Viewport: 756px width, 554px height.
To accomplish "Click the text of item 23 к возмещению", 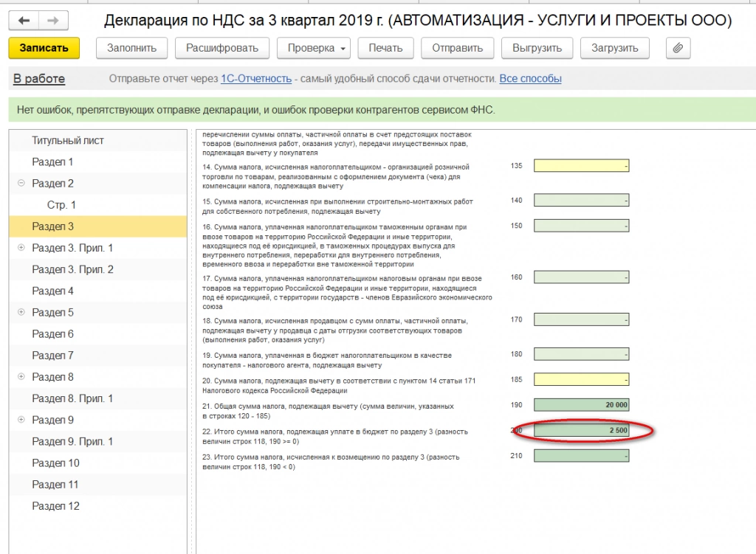I will [331, 462].
